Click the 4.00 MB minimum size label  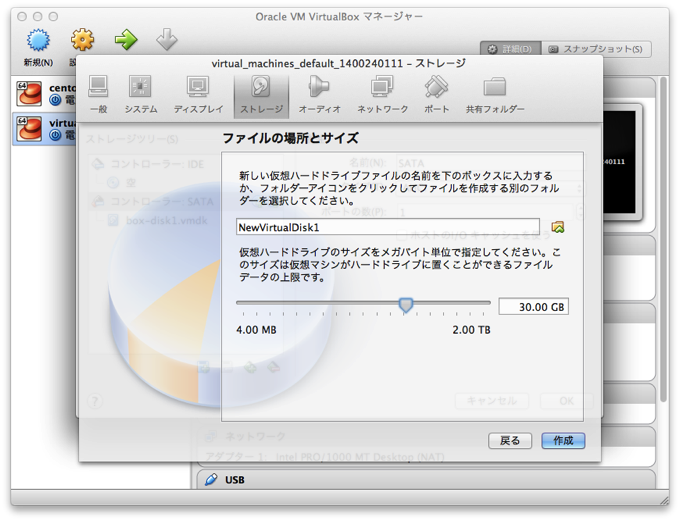pyautogui.click(x=256, y=330)
